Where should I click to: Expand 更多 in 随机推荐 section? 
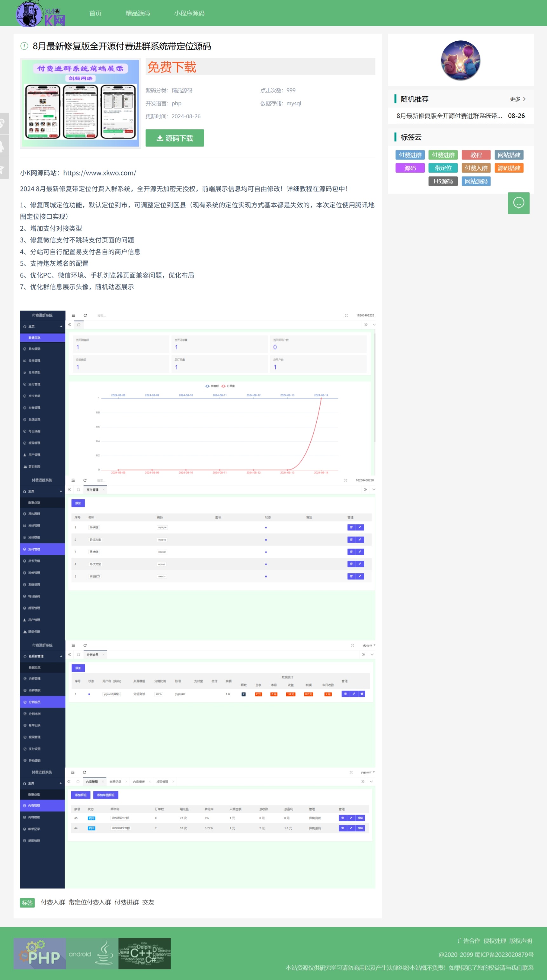click(x=517, y=99)
